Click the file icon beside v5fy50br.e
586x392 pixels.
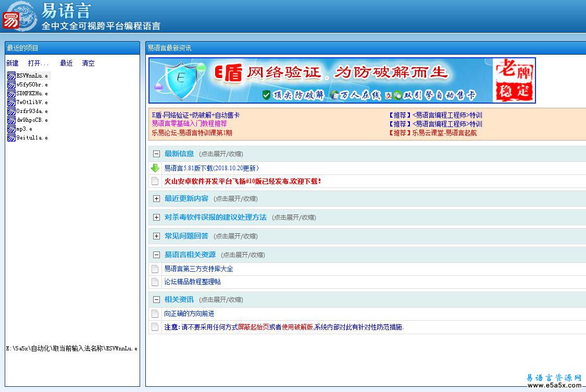tap(11, 85)
